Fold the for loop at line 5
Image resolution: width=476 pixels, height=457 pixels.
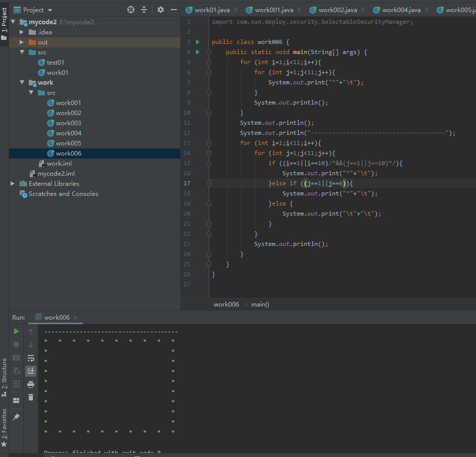(x=209, y=62)
